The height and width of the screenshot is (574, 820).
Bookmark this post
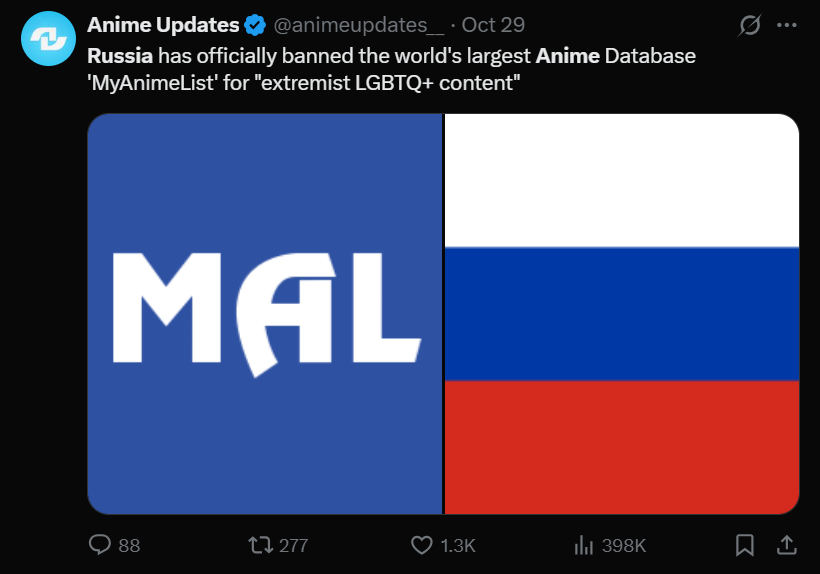pos(745,545)
